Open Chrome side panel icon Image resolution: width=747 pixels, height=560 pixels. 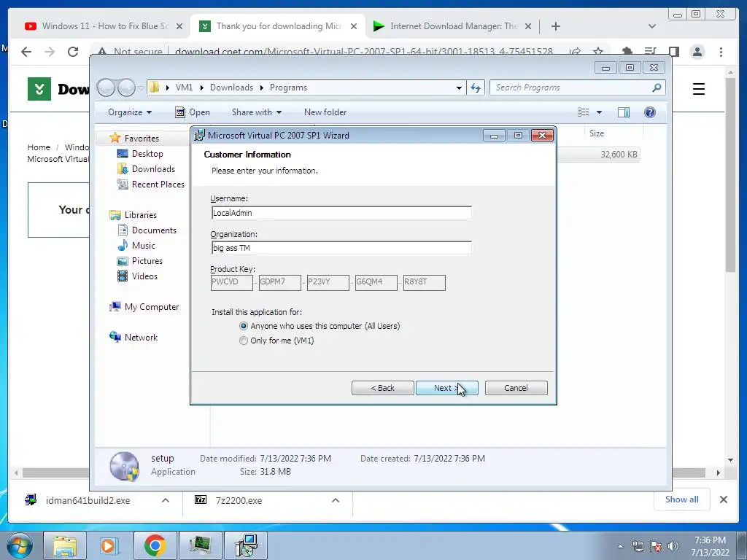click(673, 52)
